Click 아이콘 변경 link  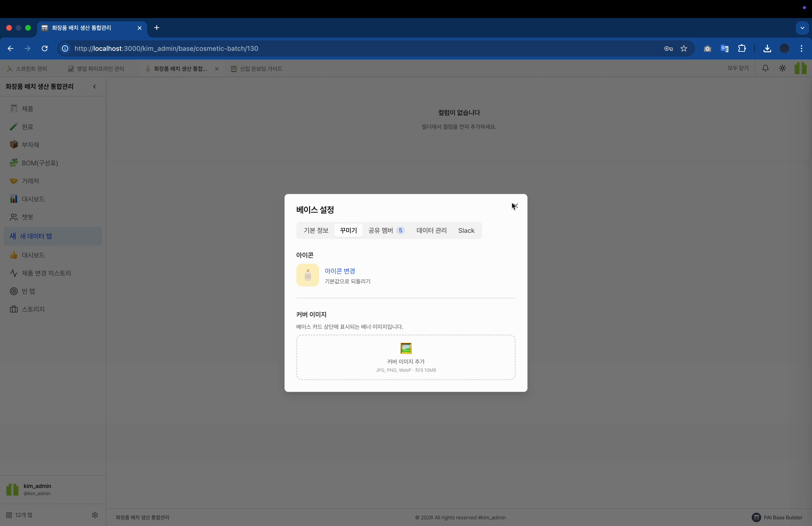(340, 271)
